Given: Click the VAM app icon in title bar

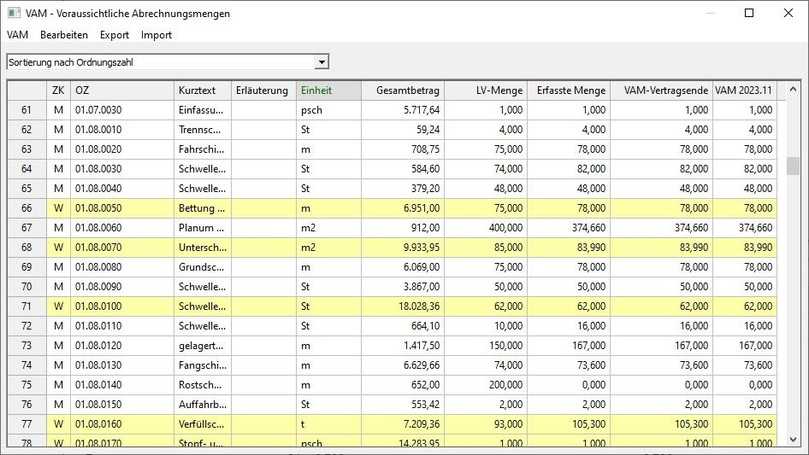Looking at the screenshot, I should pyautogui.click(x=13, y=13).
